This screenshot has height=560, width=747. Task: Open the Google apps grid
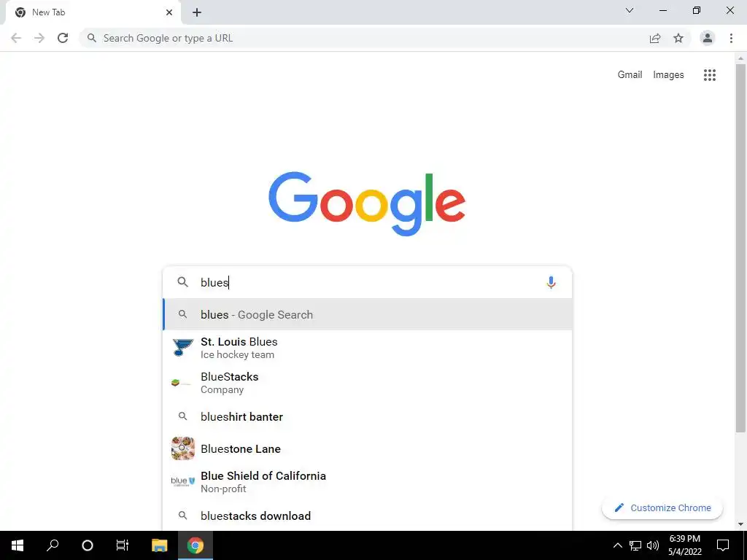pos(710,75)
